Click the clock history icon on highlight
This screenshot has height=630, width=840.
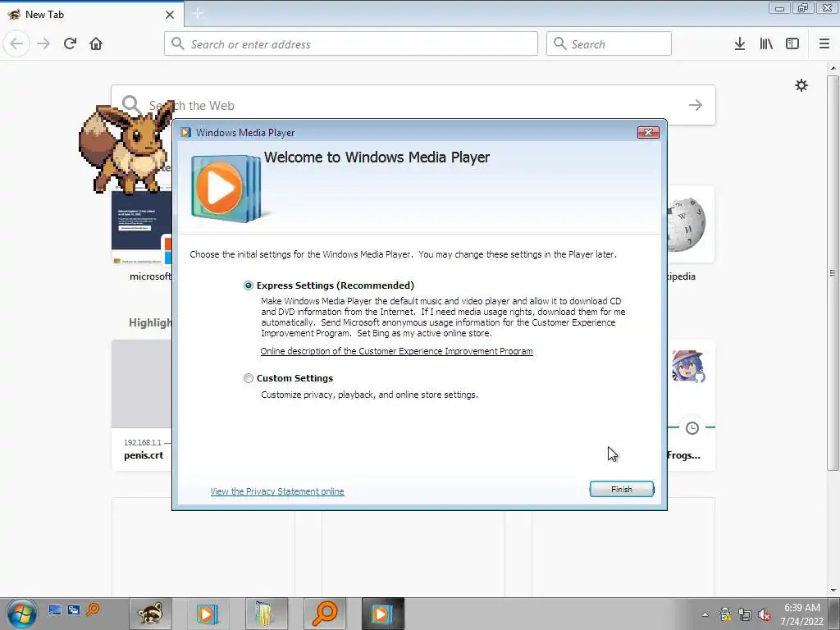(x=692, y=427)
